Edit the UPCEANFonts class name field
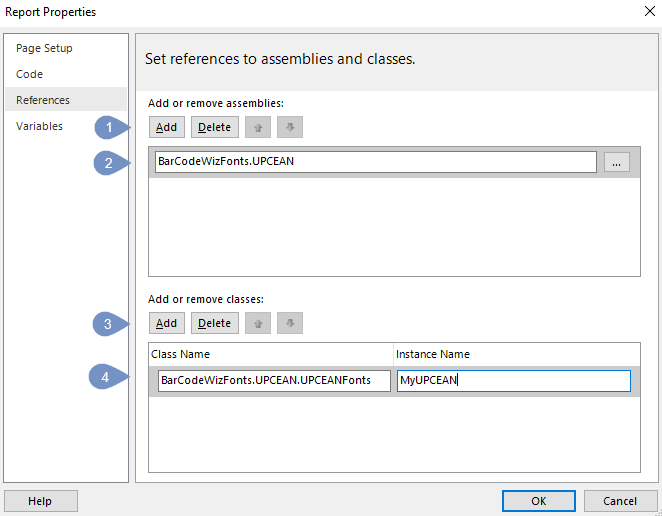Image resolution: width=662 pixels, height=516 pixels. [x=274, y=380]
